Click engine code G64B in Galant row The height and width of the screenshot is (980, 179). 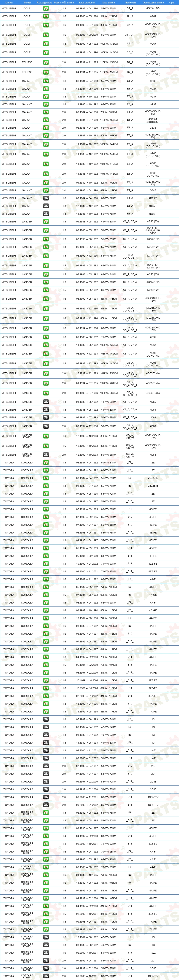(x=153, y=191)
